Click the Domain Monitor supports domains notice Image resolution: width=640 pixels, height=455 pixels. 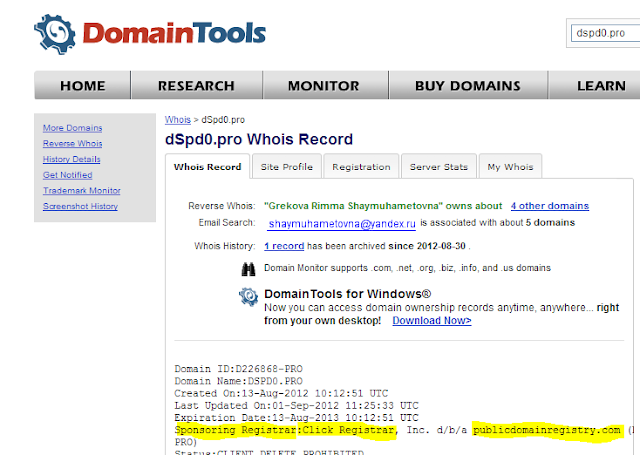[x=407, y=268]
